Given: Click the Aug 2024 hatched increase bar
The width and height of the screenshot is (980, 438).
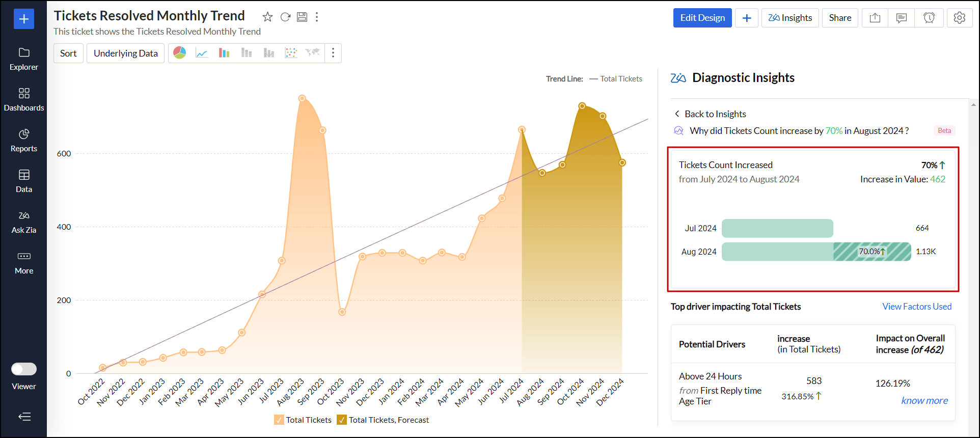Looking at the screenshot, I should pyautogui.click(x=872, y=252).
